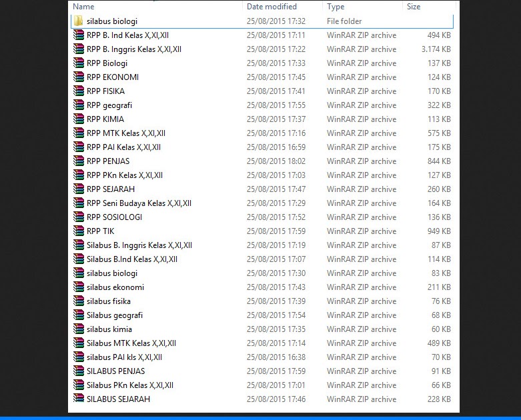Viewport: 521px width, 420px height.
Task: Click archive icon of Silabus B. Inggris
Action: pos(79,245)
